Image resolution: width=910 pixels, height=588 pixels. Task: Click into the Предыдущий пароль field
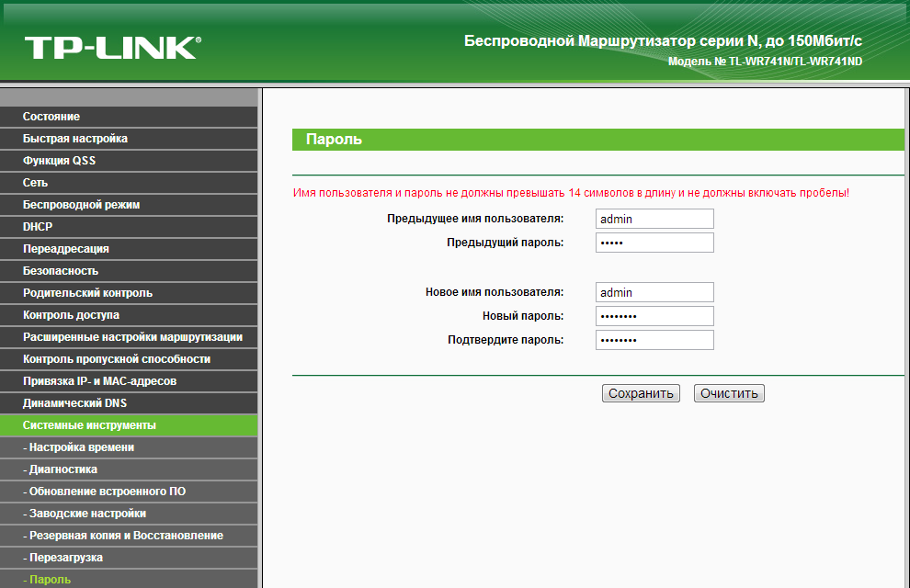click(654, 243)
